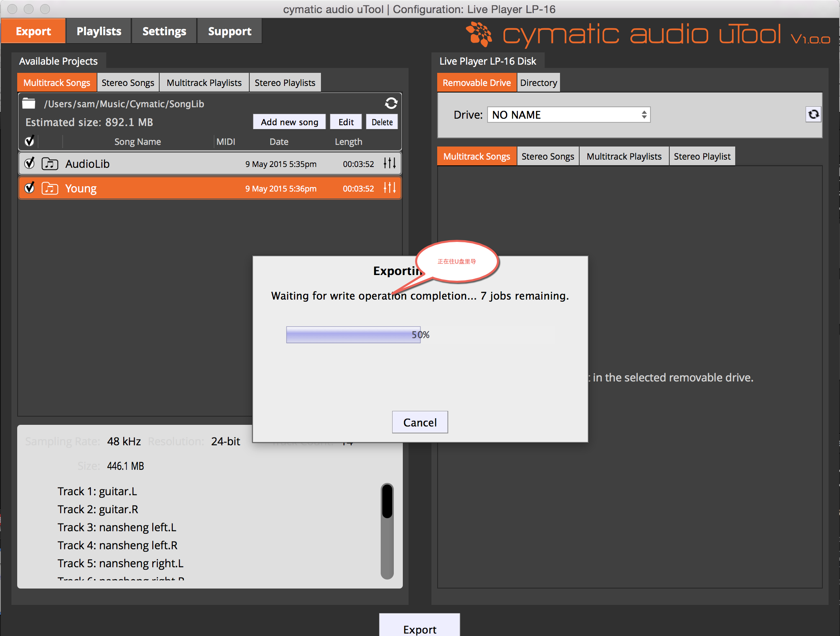Click the 446.1 MB size value
Viewport: 840px width, 636px height.
[125, 466]
